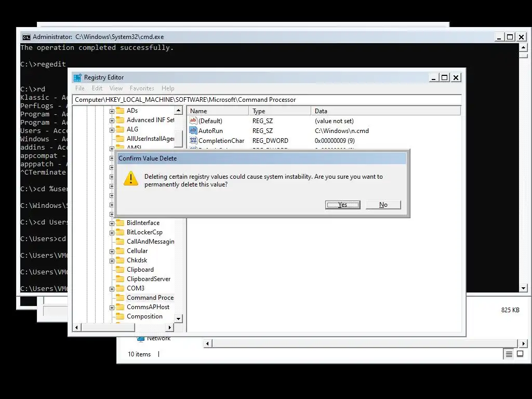The height and width of the screenshot is (399, 532).
Task: Click Explorer horizontal scrollbar left arrow
Action: coord(208,344)
